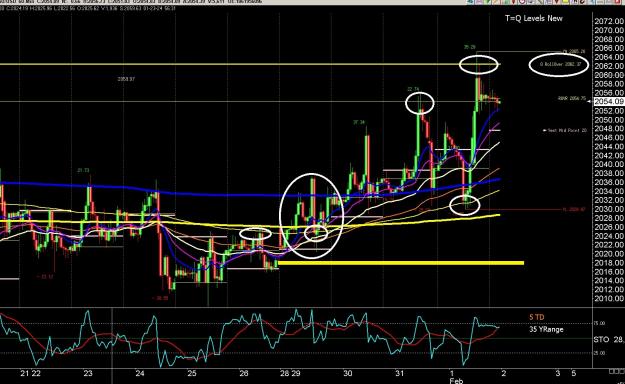Click the 75.00 stochastic level label
Screen dimensions: 625x384
click(x=600, y=323)
